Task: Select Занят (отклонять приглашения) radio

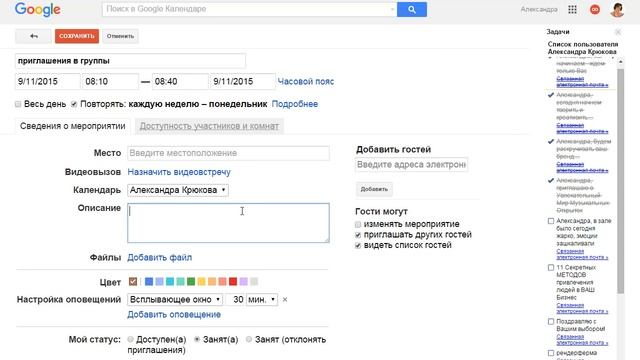Action: click(249, 339)
